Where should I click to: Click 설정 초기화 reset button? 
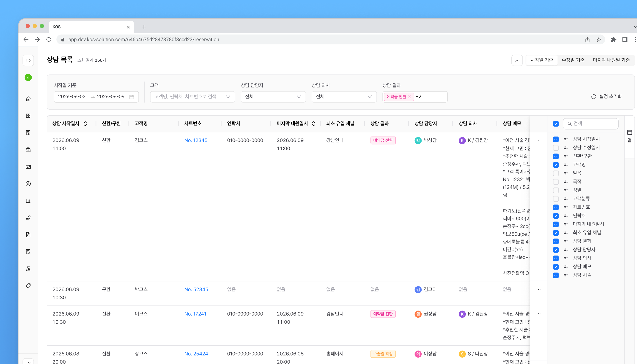tap(607, 96)
